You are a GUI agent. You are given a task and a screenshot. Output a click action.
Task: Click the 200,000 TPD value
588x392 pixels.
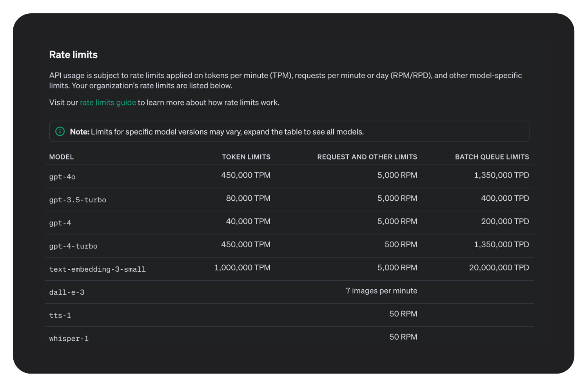[x=505, y=221]
